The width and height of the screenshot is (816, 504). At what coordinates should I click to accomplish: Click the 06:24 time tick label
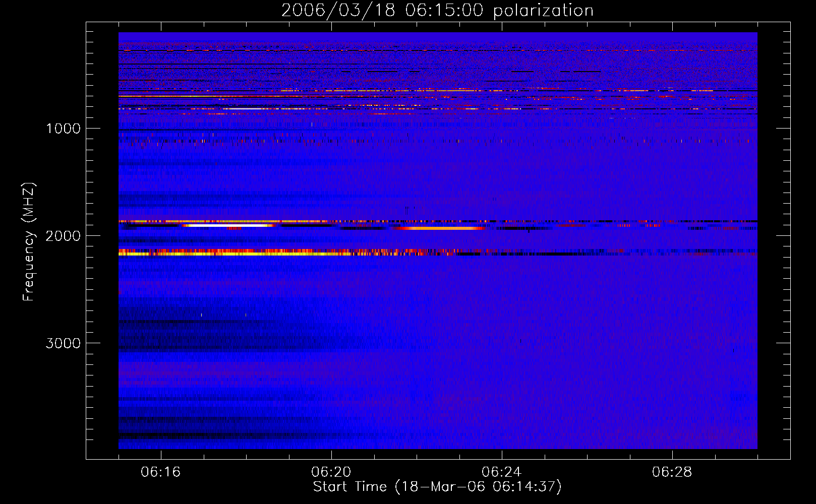click(502, 472)
